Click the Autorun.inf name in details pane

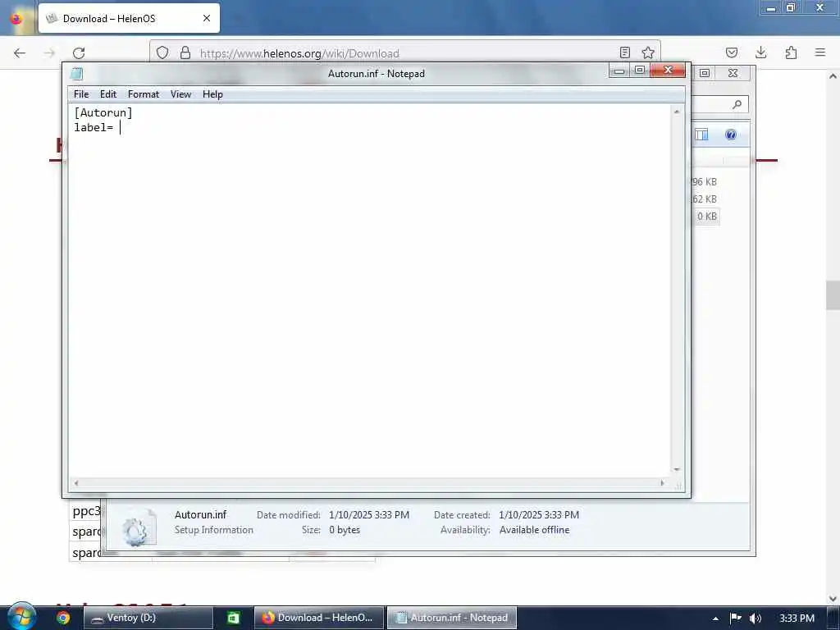click(200, 515)
